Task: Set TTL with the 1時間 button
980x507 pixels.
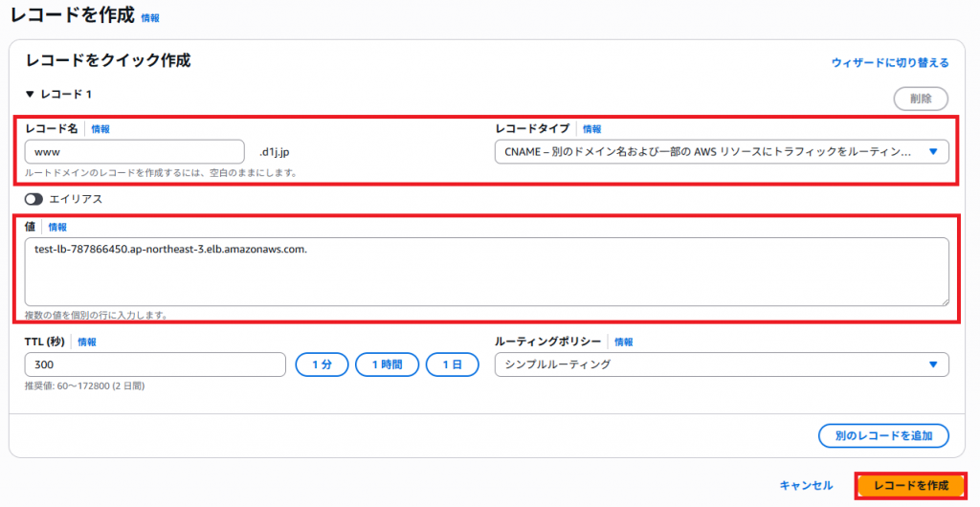Action: point(387,364)
